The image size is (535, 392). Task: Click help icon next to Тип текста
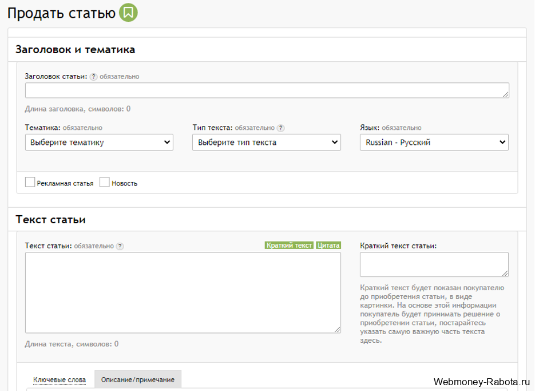pos(281,128)
